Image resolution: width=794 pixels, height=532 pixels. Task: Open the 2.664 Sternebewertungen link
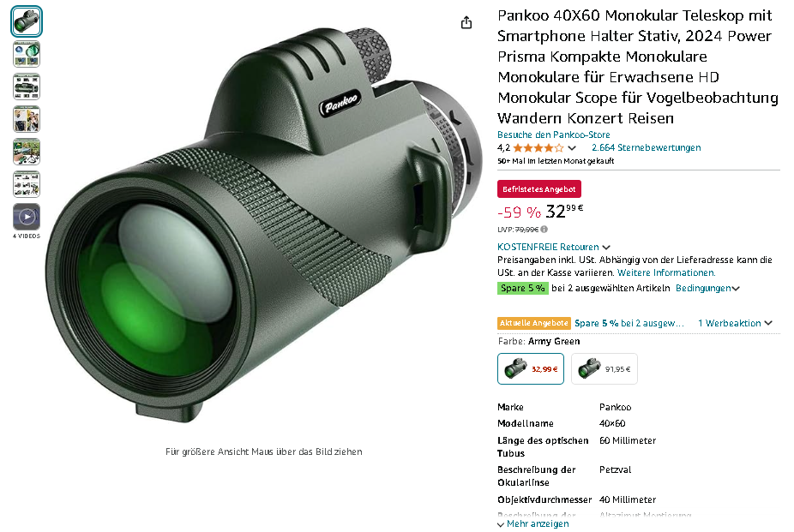647,147
